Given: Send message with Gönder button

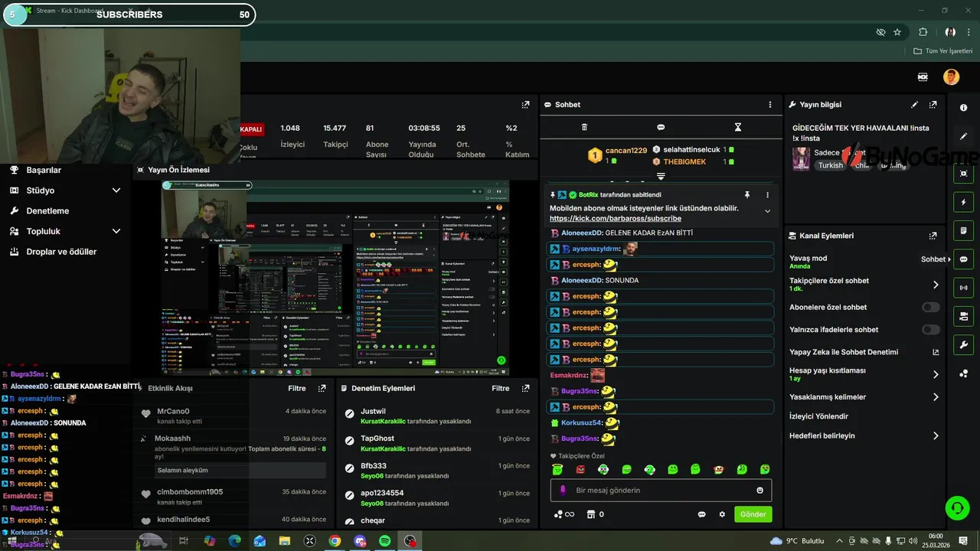Looking at the screenshot, I should pyautogui.click(x=753, y=514).
